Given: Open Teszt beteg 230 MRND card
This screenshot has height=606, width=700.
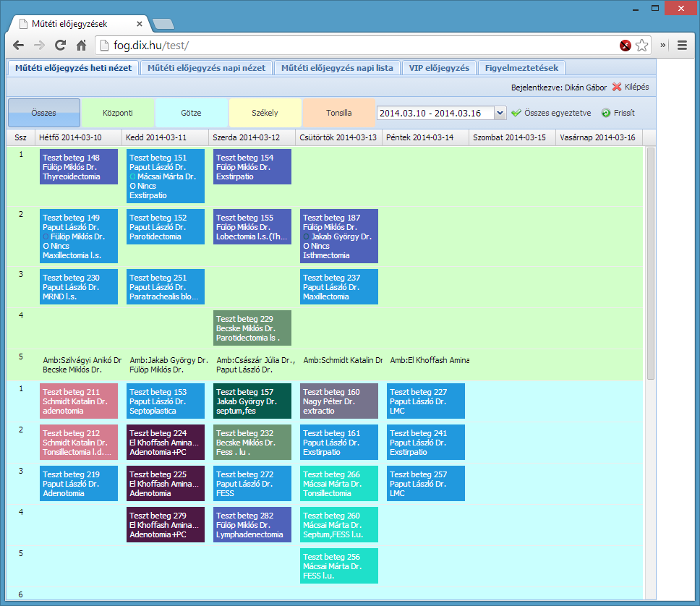Looking at the screenshot, I should [x=79, y=286].
